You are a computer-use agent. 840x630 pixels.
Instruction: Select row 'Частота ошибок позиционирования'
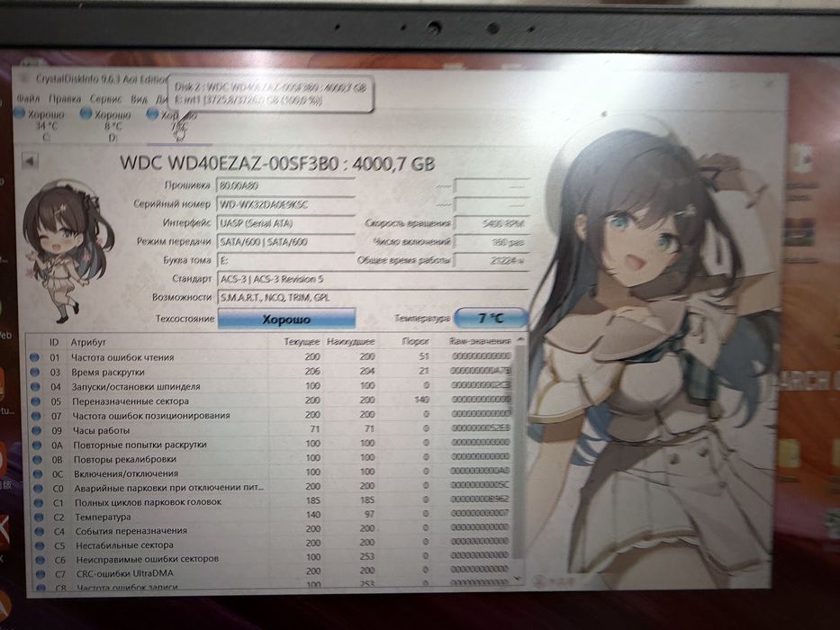point(270,415)
